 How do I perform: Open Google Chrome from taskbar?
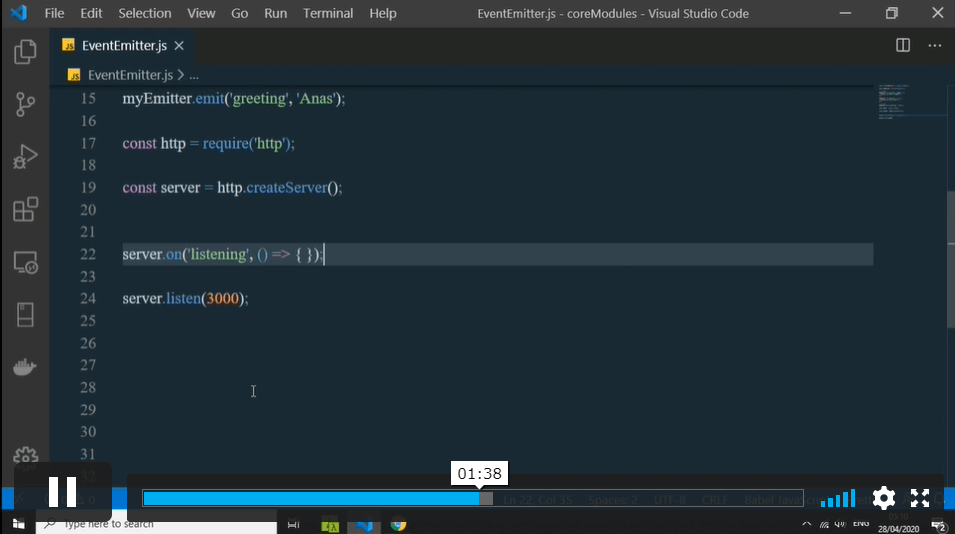click(x=398, y=524)
